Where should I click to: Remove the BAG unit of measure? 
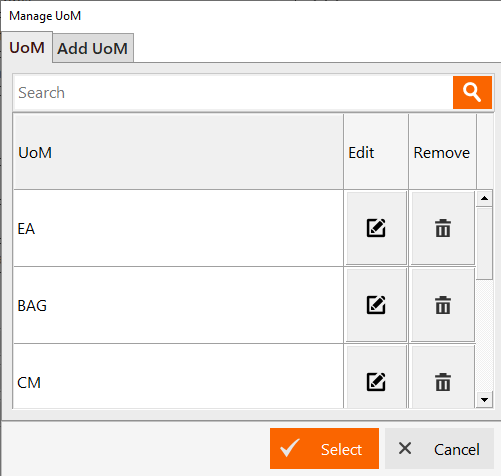point(443,305)
